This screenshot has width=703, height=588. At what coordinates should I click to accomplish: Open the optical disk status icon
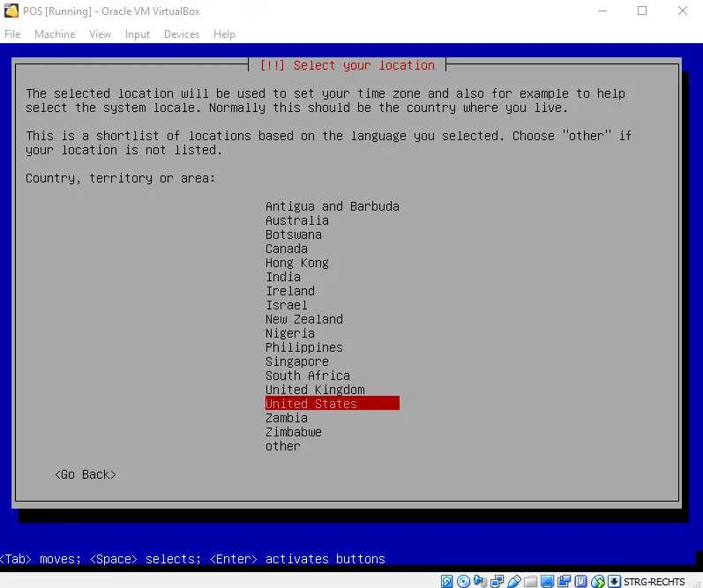click(463, 581)
